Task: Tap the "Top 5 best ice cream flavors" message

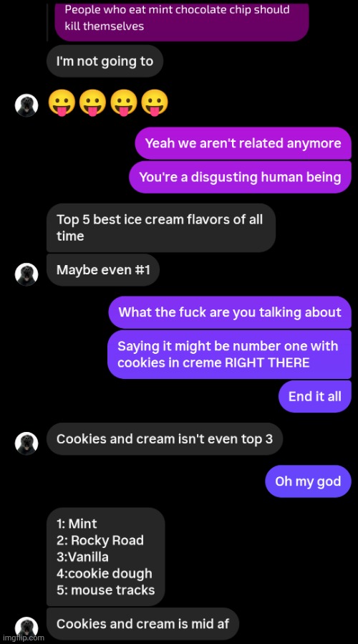Action: (161, 228)
